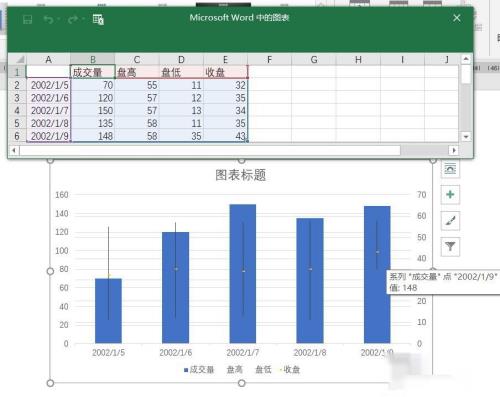Select column G header
Screen dimensions: 500x397
tap(314, 60)
